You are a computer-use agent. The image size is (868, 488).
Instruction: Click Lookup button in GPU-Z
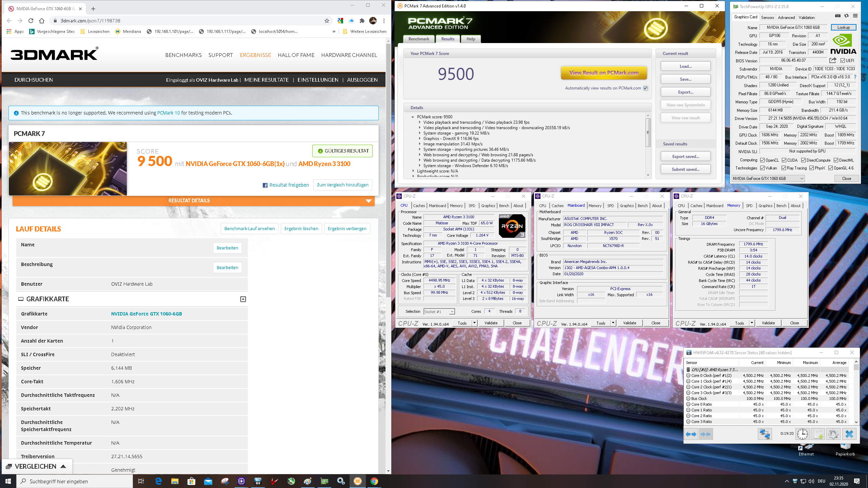click(x=844, y=27)
